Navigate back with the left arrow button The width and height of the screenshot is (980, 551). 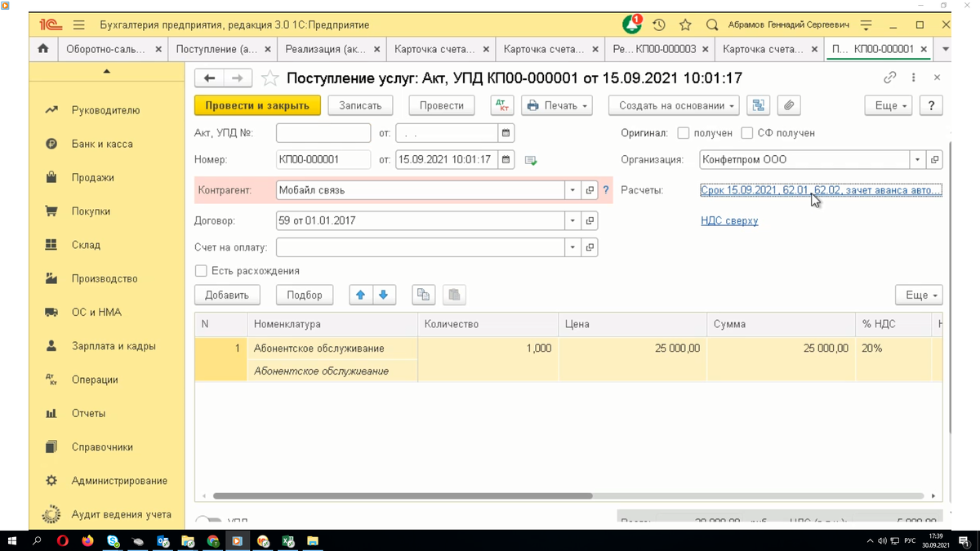(210, 78)
